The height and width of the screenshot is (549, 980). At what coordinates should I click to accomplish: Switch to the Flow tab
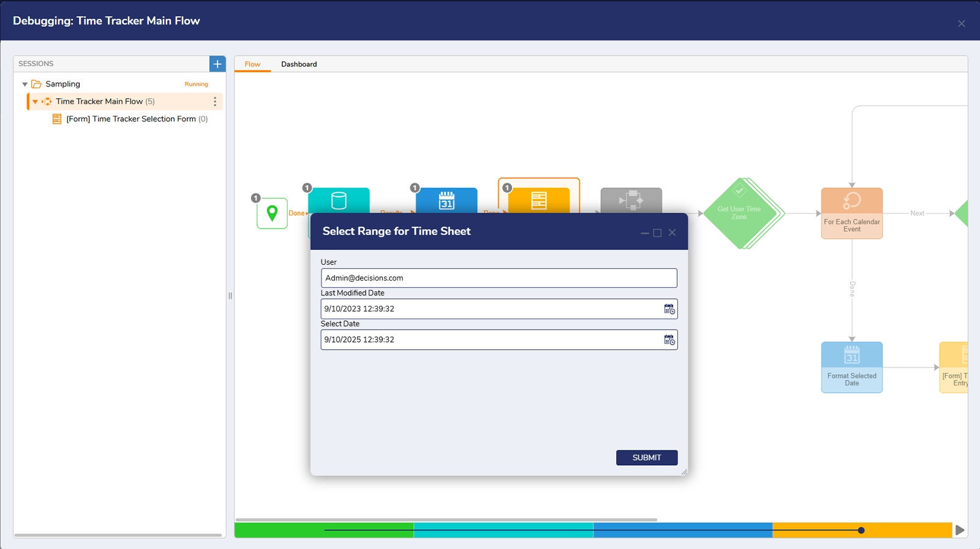click(252, 64)
